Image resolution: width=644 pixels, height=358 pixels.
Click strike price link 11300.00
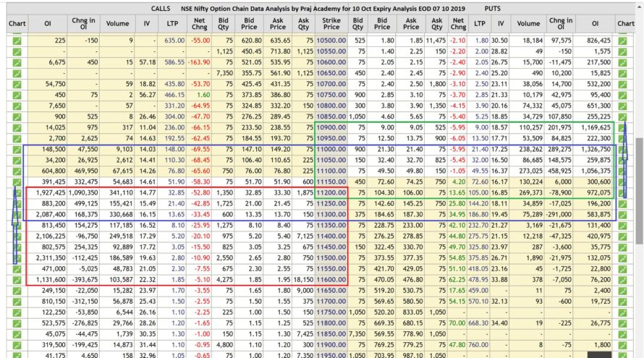click(x=331, y=215)
